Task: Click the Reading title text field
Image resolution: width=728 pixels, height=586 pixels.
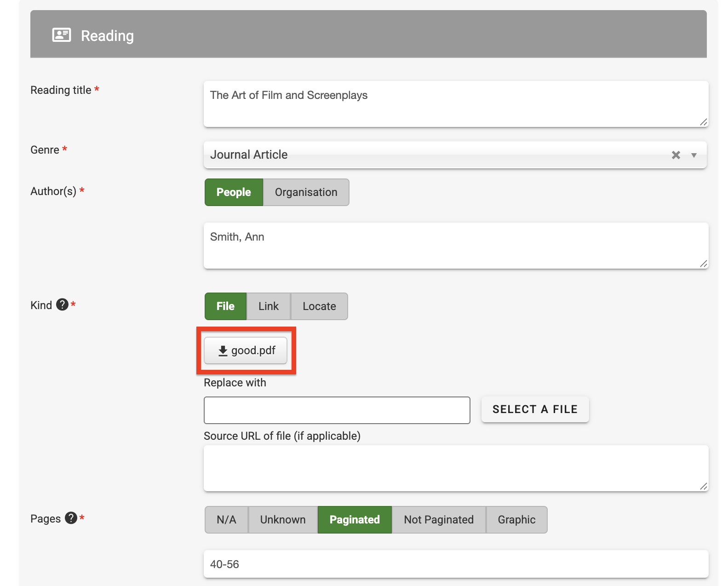Action: coord(455,104)
